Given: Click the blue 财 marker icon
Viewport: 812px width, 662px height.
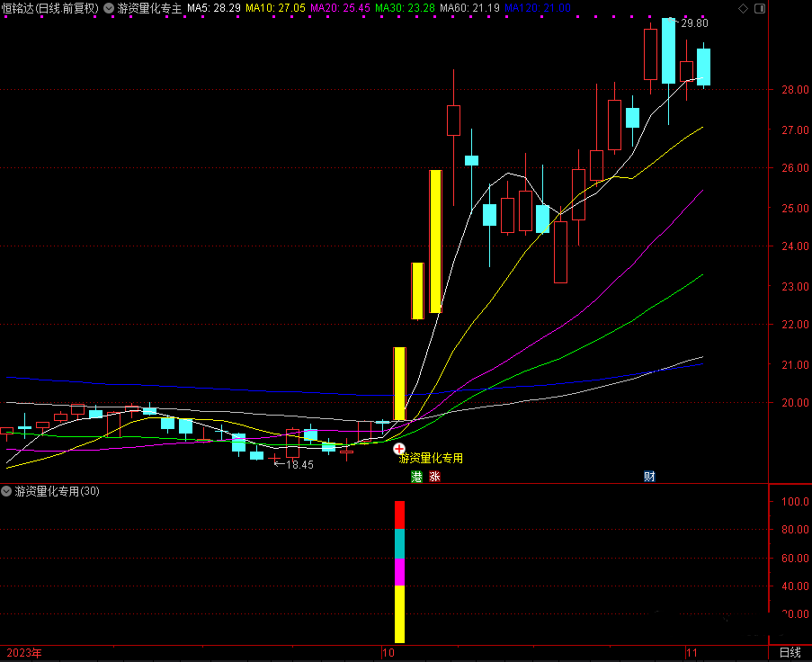Looking at the screenshot, I should pyautogui.click(x=648, y=477).
